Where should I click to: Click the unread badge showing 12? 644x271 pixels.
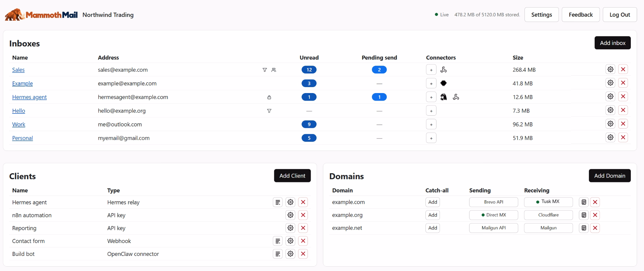[309, 70]
